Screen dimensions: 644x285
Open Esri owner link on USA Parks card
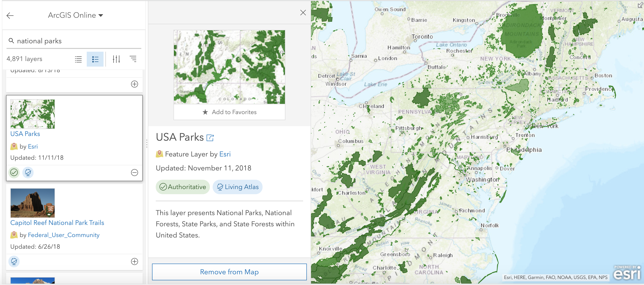[33, 146]
